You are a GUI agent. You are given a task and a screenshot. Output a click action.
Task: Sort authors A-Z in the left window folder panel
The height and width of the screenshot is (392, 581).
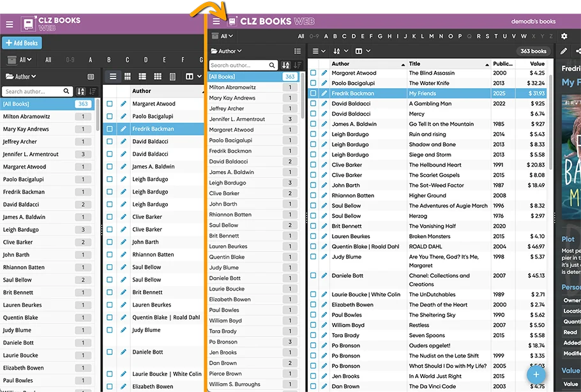click(81, 91)
